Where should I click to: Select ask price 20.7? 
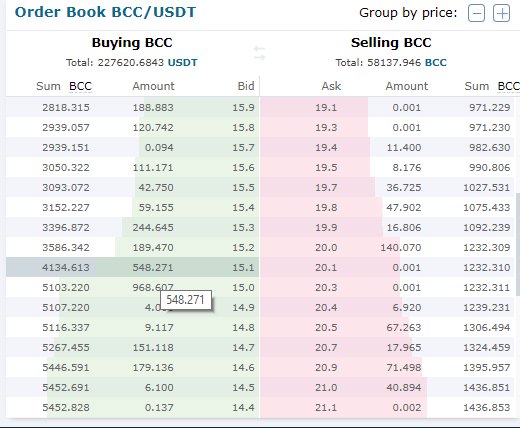tap(326, 347)
